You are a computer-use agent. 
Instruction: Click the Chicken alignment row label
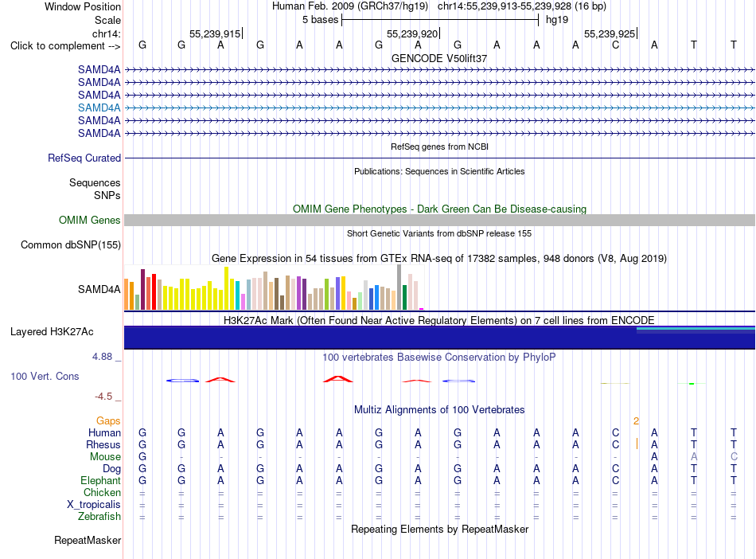tap(102, 492)
